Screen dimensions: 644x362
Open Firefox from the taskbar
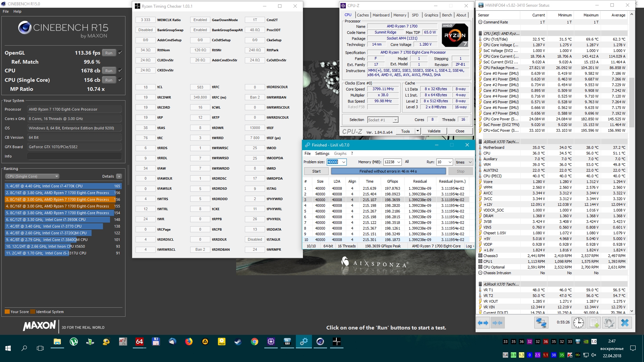[189, 342]
